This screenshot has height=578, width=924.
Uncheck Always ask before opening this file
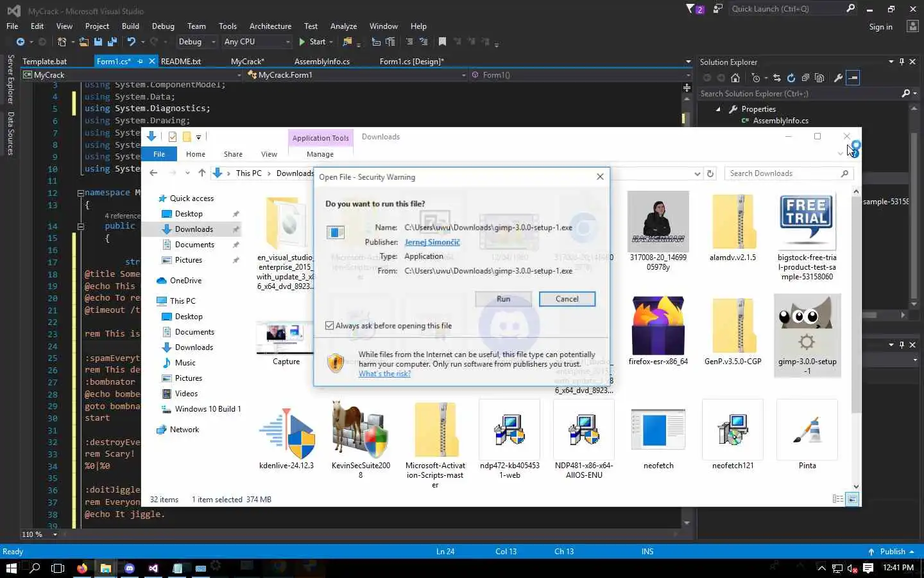(x=330, y=326)
